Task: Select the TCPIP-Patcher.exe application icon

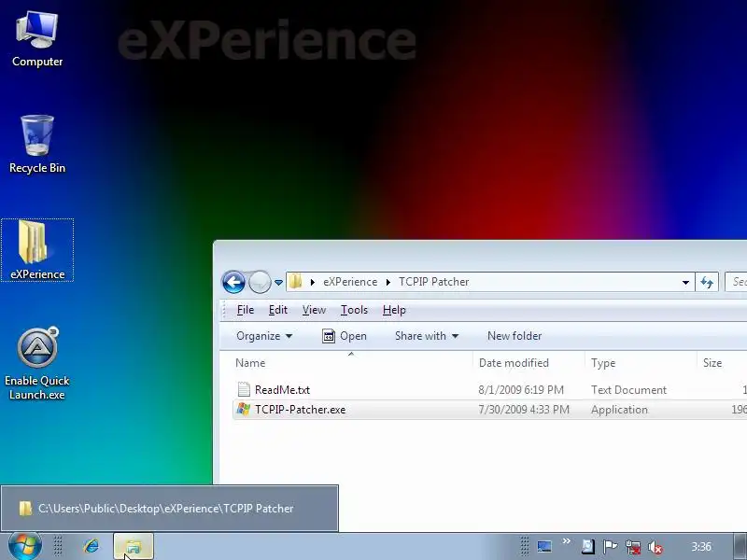Action: pos(244,409)
